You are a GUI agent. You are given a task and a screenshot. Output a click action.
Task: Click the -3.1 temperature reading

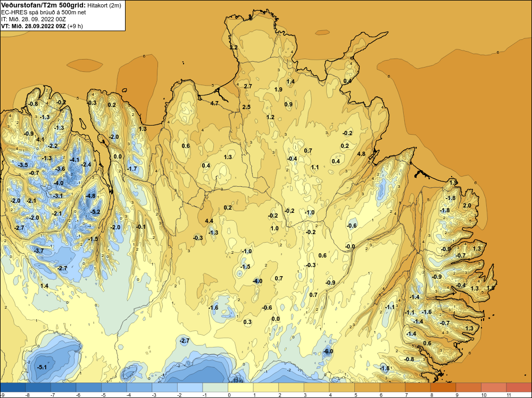(x=58, y=196)
